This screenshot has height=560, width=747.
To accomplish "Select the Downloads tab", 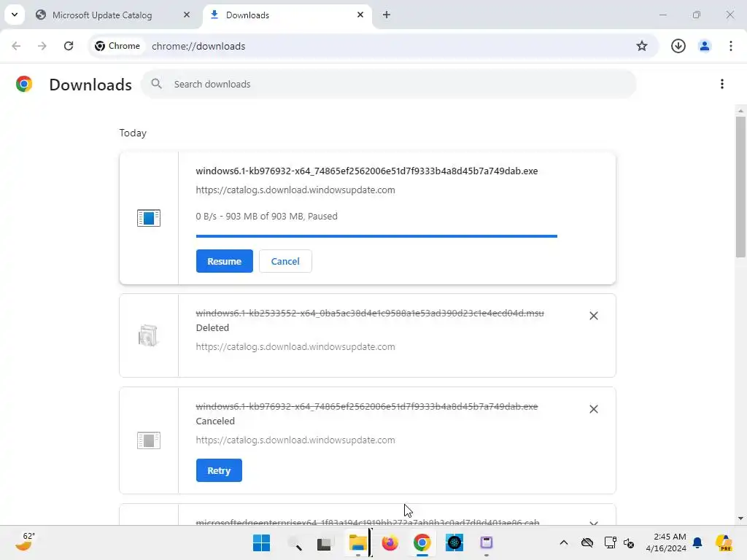I will pyautogui.click(x=247, y=15).
